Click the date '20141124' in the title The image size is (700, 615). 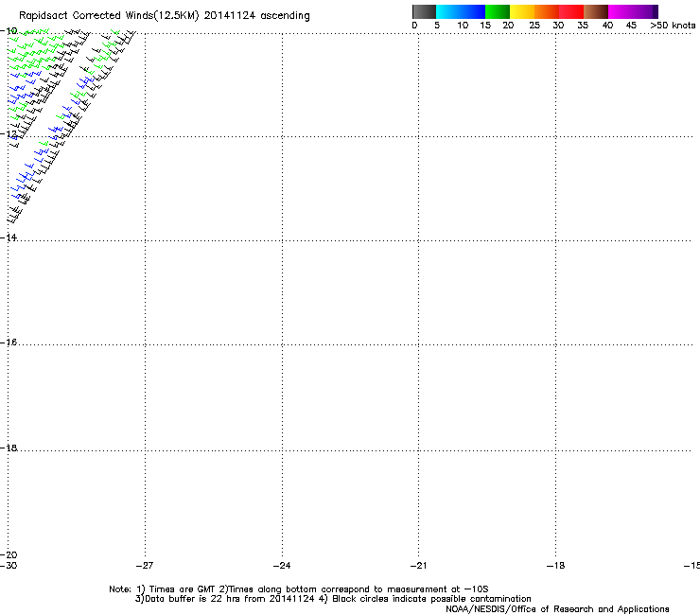pyautogui.click(x=230, y=15)
